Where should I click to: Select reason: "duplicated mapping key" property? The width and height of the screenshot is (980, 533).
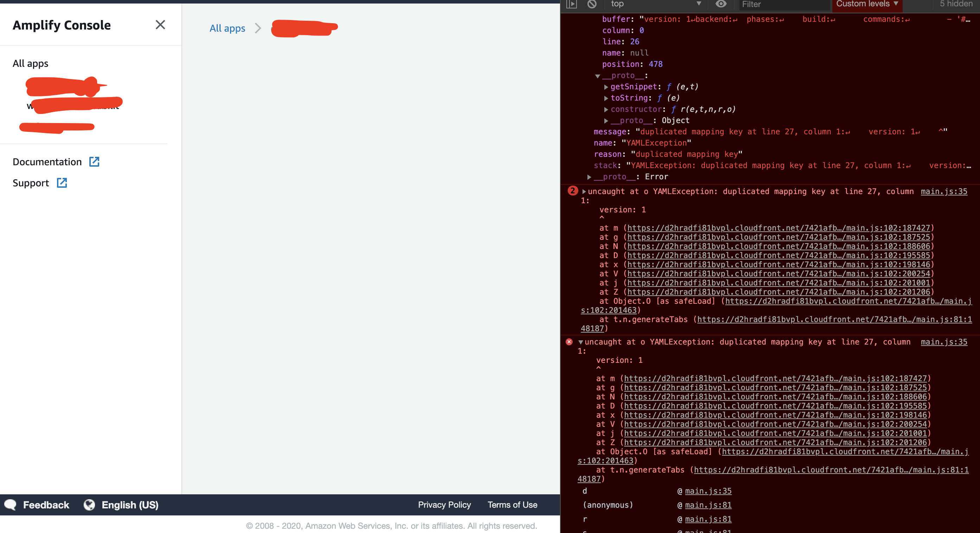click(x=668, y=154)
